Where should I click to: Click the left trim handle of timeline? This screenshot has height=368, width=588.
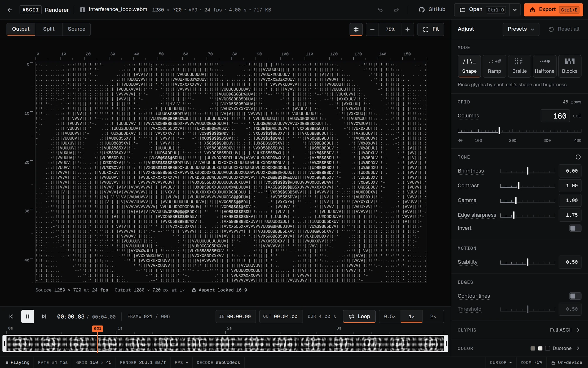4,343
